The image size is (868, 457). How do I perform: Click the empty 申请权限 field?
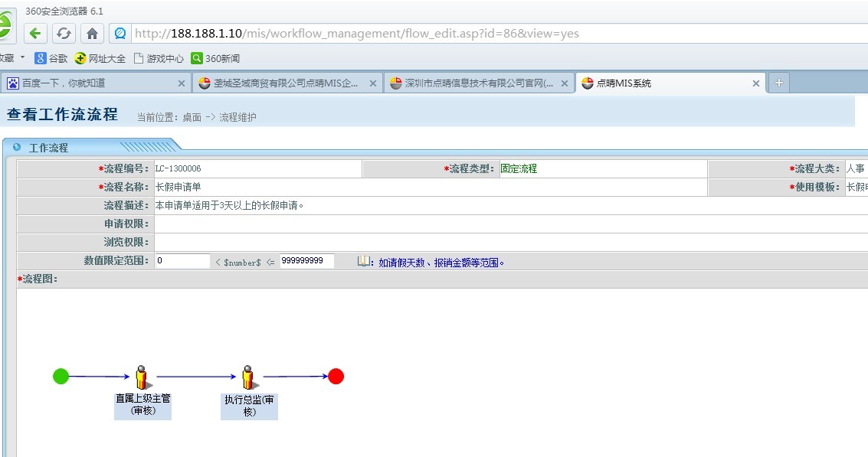click(x=511, y=224)
